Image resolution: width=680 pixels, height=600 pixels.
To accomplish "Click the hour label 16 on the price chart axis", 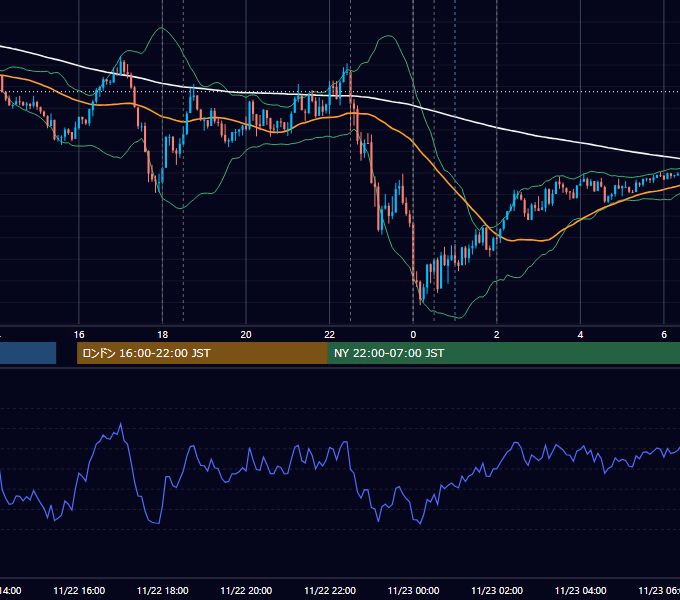I will tap(79, 335).
